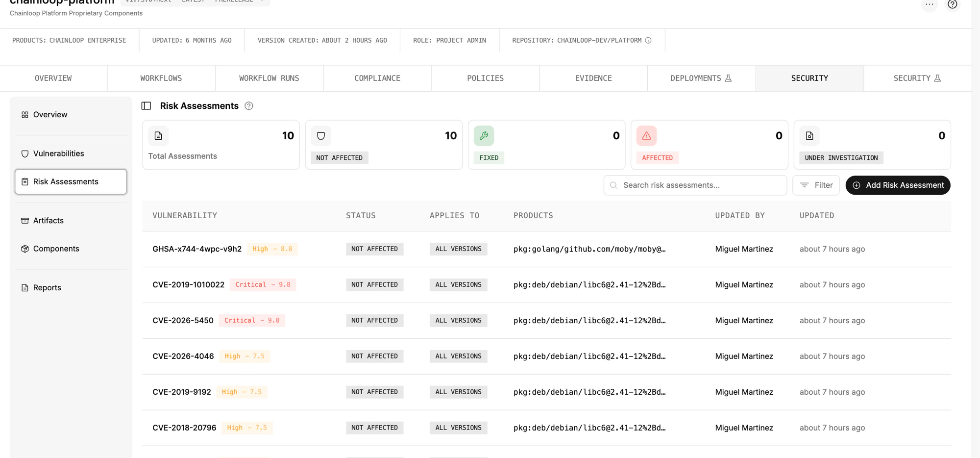This screenshot has width=980, height=458.
Task: Click the green wrench icon on Fixed card
Action: pyautogui.click(x=484, y=136)
